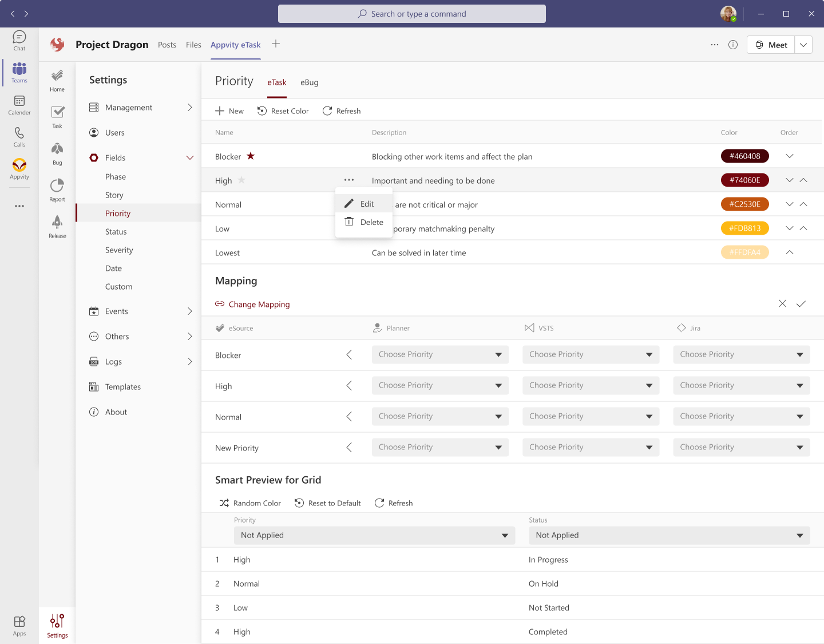
Task: Open the Appvity app in Teams rail
Action: (x=19, y=168)
